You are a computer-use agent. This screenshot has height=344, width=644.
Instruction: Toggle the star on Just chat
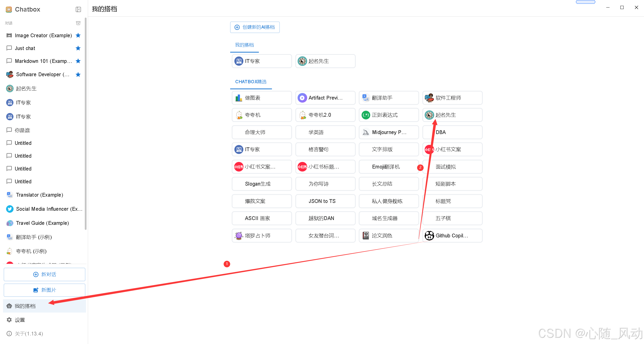tap(78, 48)
